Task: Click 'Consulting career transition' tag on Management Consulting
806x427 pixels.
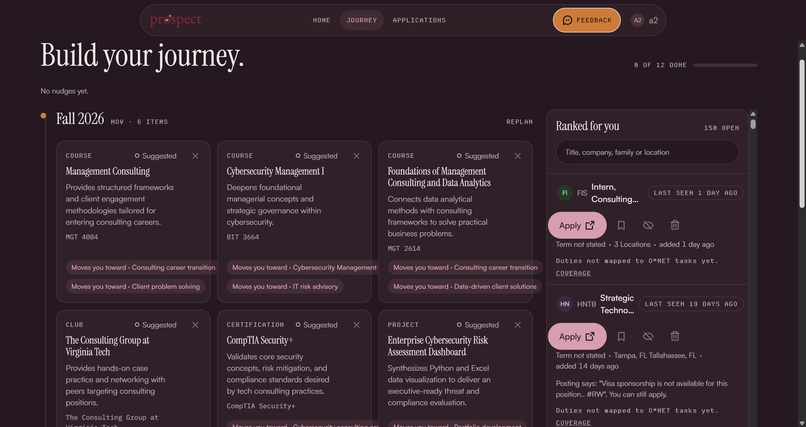Action: [x=143, y=267]
